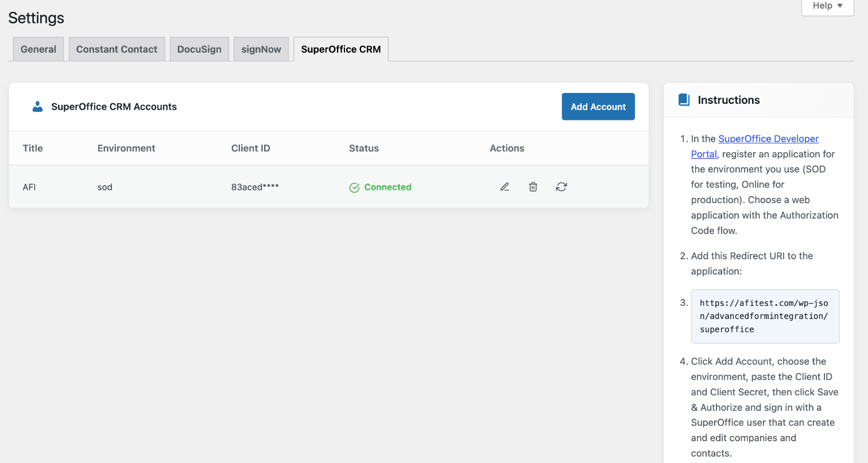Open the Help dropdown
The width and height of the screenshot is (868, 463).
[827, 6]
